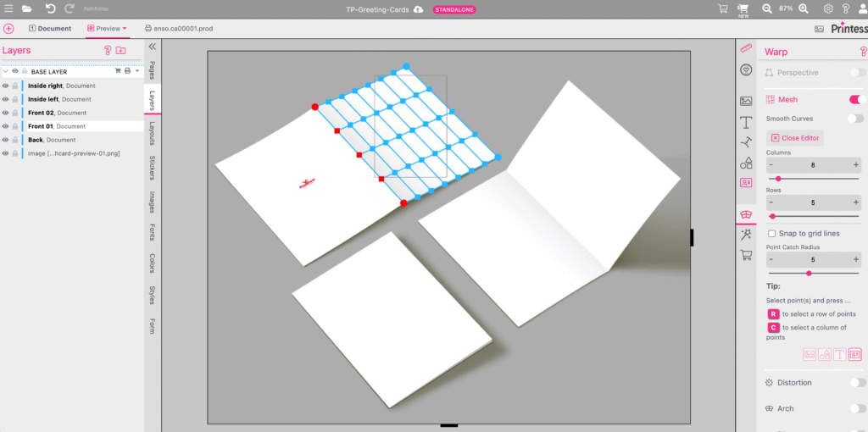
Task: Click the image tool icon in right toolbar
Action: pyautogui.click(x=746, y=101)
